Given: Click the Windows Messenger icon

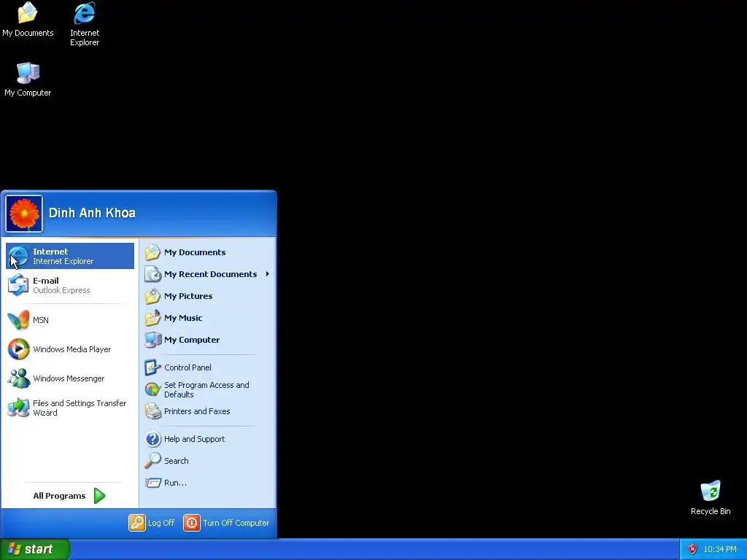Looking at the screenshot, I should (18, 378).
